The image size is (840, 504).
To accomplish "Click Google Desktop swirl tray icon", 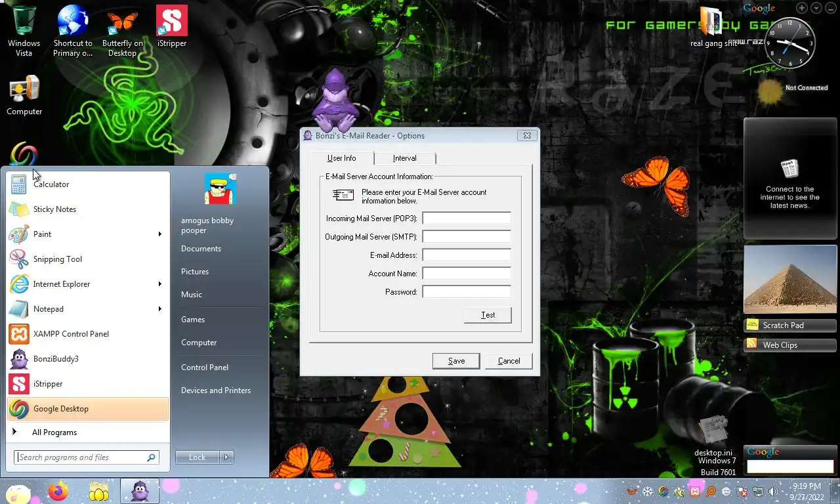I will pos(663,492).
